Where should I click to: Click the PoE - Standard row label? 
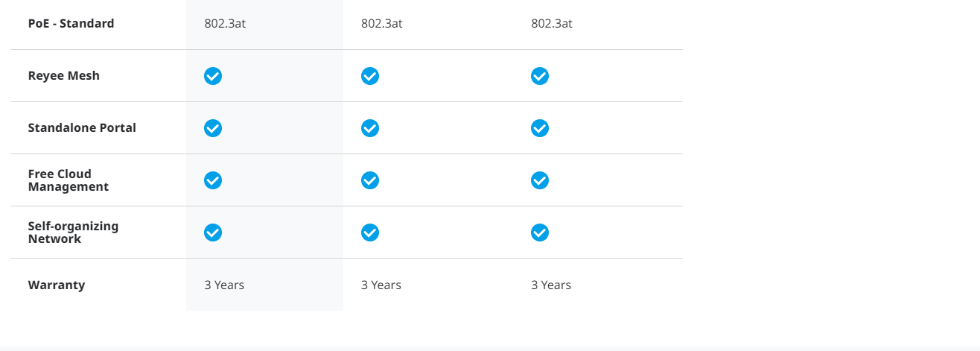pyautogui.click(x=71, y=24)
